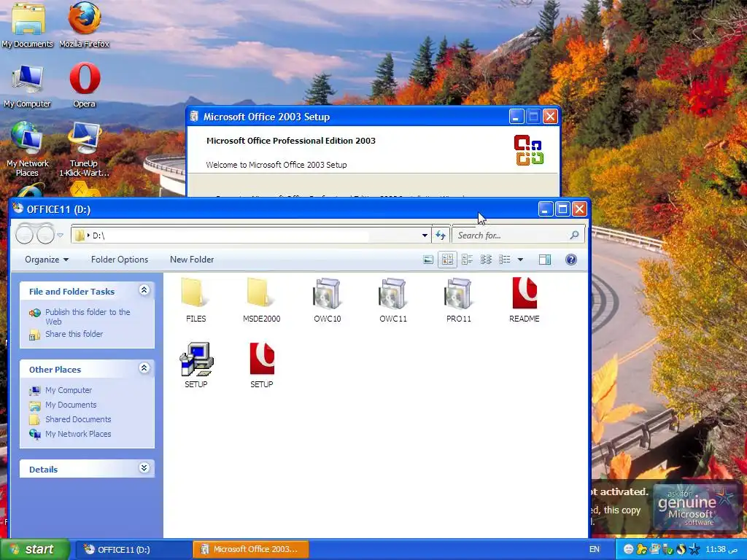Click the round white face tray icon
The image size is (747, 560).
click(628, 549)
